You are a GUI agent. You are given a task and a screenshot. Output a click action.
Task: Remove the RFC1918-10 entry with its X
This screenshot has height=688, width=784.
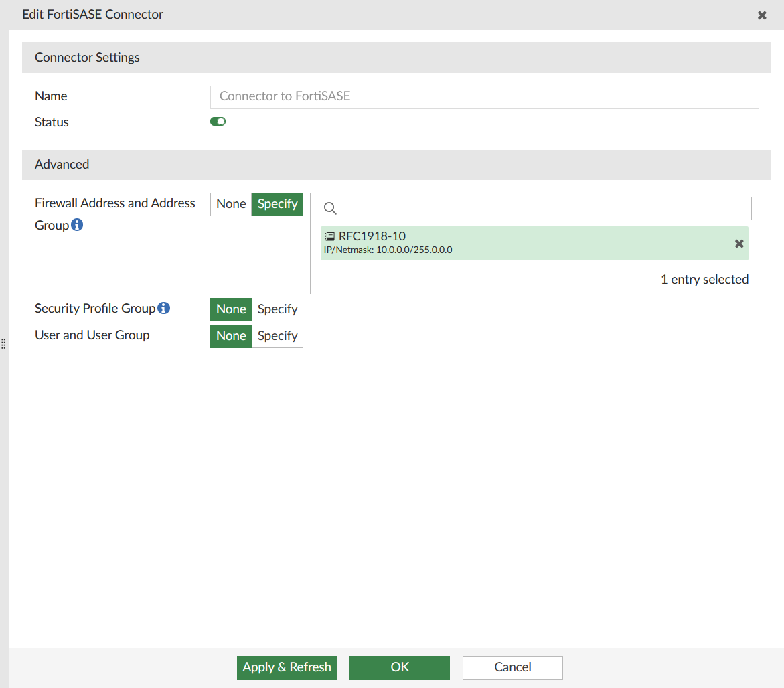[739, 244]
